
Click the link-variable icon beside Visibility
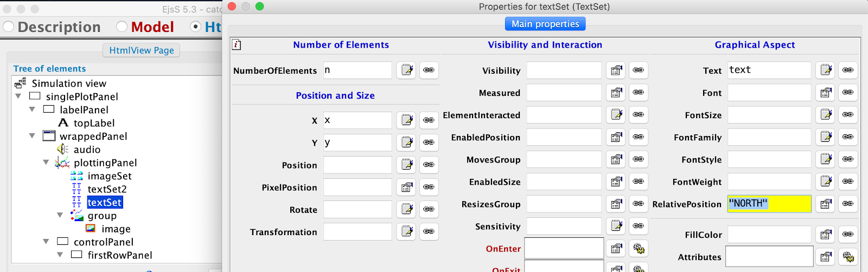[639, 70]
